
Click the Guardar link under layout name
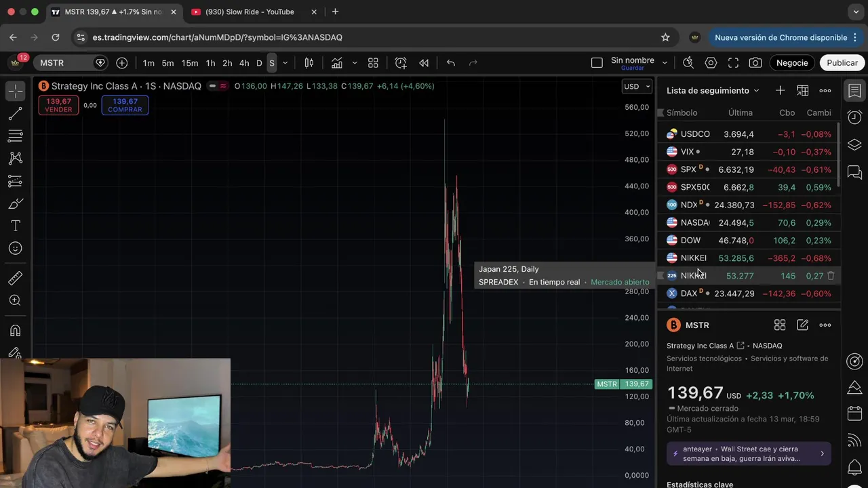pos(633,68)
